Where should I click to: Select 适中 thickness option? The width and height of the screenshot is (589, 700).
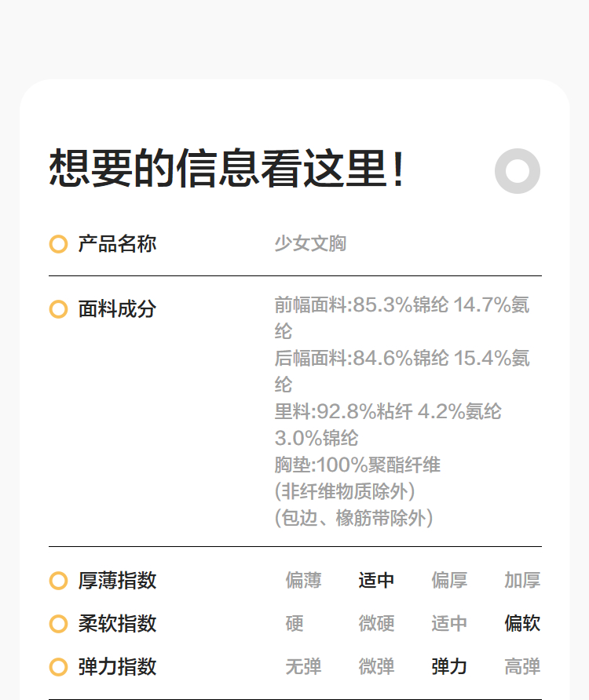click(376, 581)
